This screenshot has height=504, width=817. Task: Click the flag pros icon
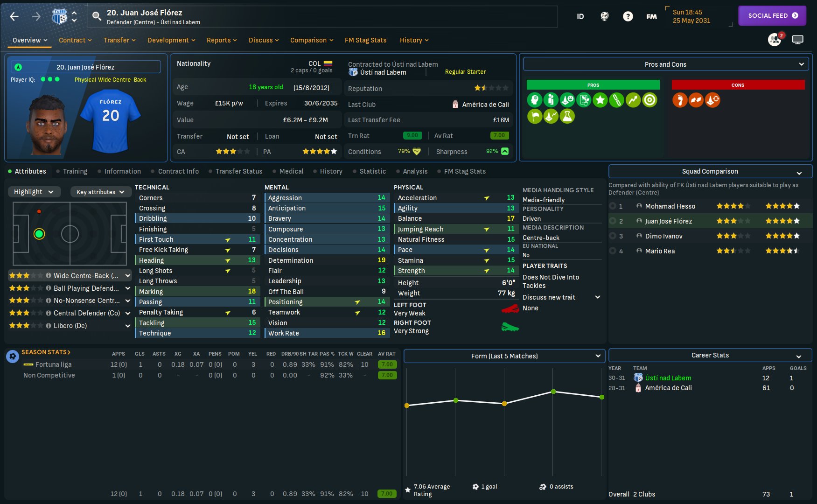(535, 116)
